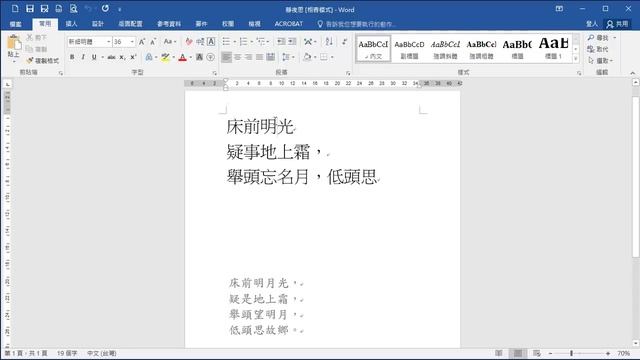Click the Find (尋找) button
640x360 pixels.
pos(598,38)
